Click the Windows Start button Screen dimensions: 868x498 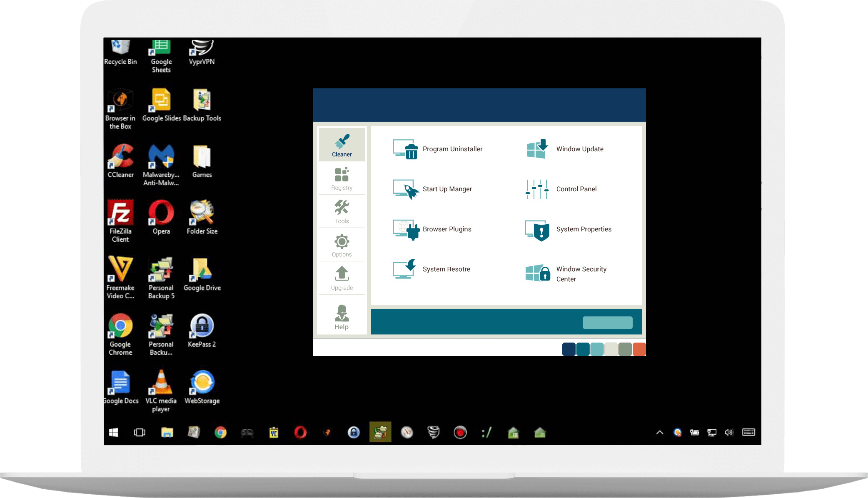(113, 433)
